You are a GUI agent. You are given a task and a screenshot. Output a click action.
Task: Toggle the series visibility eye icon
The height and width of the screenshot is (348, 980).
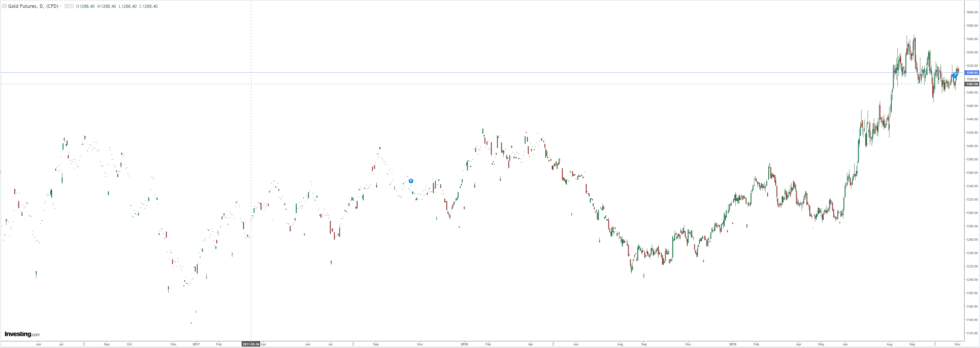tap(67, 6)
